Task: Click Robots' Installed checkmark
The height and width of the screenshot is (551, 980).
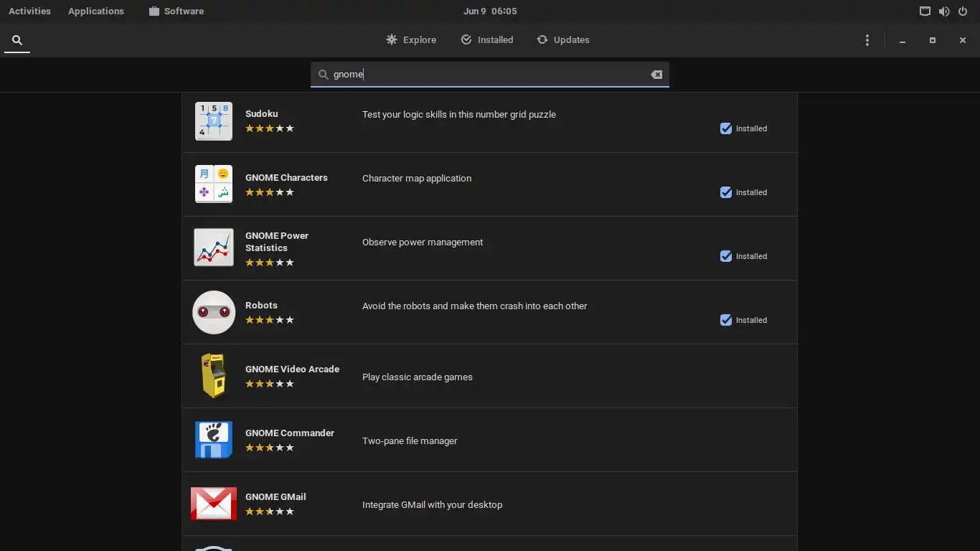Action: point(726,320)
